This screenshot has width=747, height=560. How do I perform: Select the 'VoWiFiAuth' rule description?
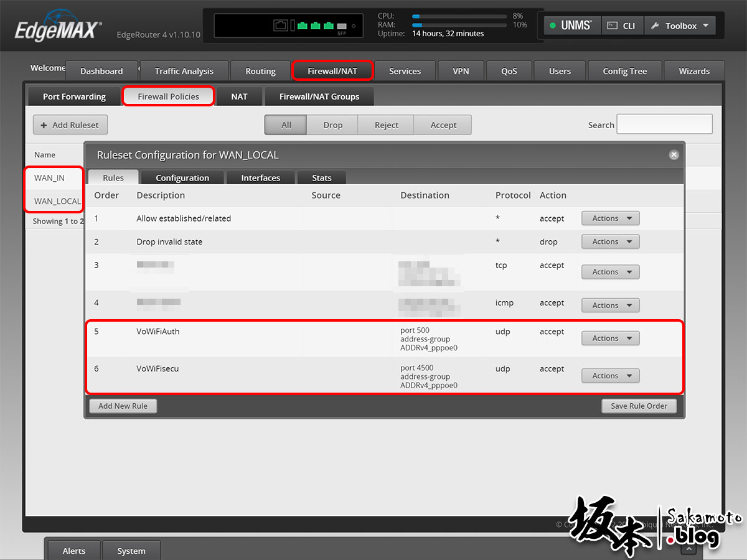pyautogui.click(x=157, y=332)
